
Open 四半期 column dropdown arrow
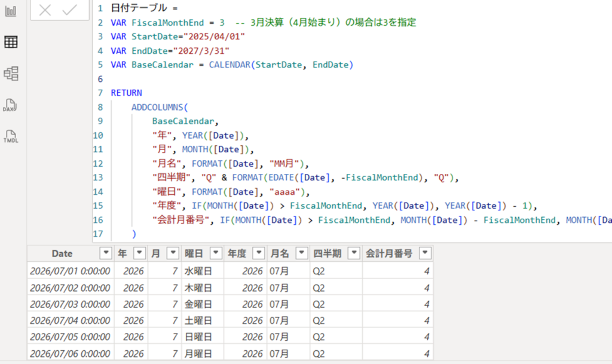pyautogui.click(x=354, y=253)
